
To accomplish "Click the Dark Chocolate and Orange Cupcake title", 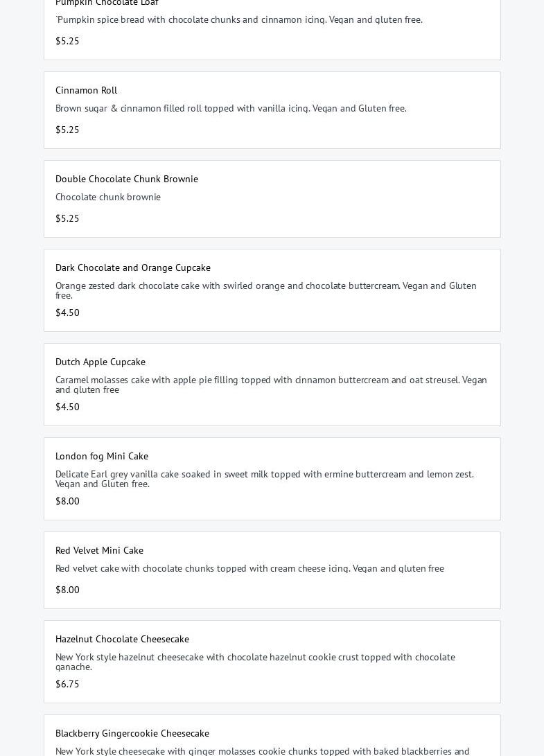I will tap(133, 267).
